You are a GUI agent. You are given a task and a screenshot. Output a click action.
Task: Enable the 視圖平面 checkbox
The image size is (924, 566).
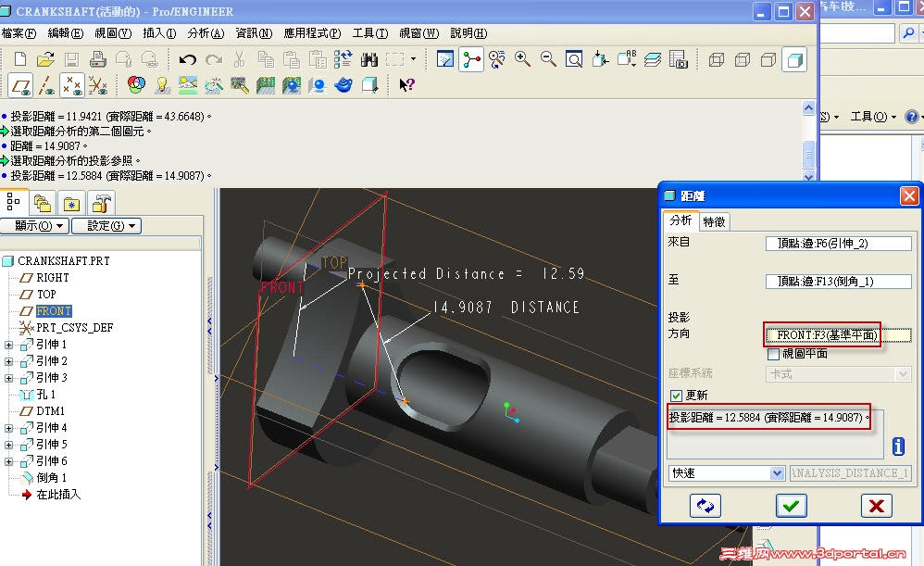coord(773,353)
